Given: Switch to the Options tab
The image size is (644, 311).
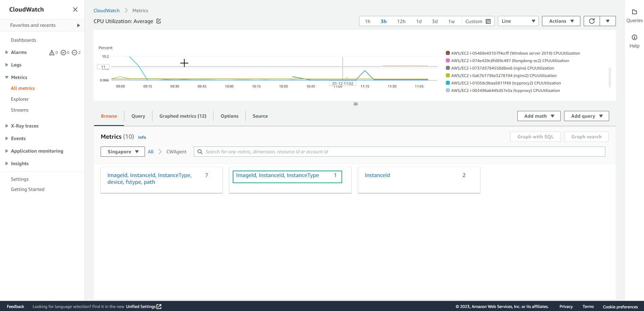Looking at the screenshot, I should 230,116.
